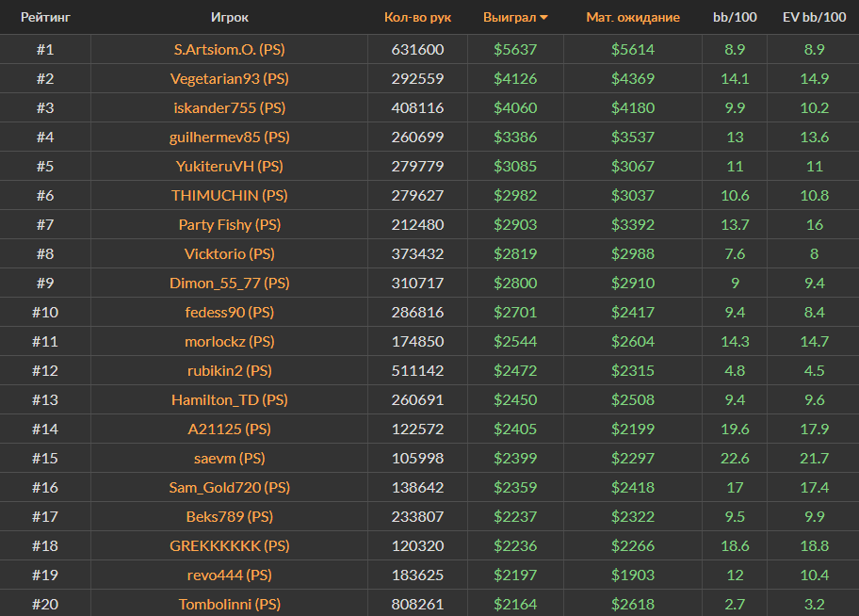This screenshot has width=859, height=616.
Task: Click the Рейтинг column header
Action: pos(45,17)
